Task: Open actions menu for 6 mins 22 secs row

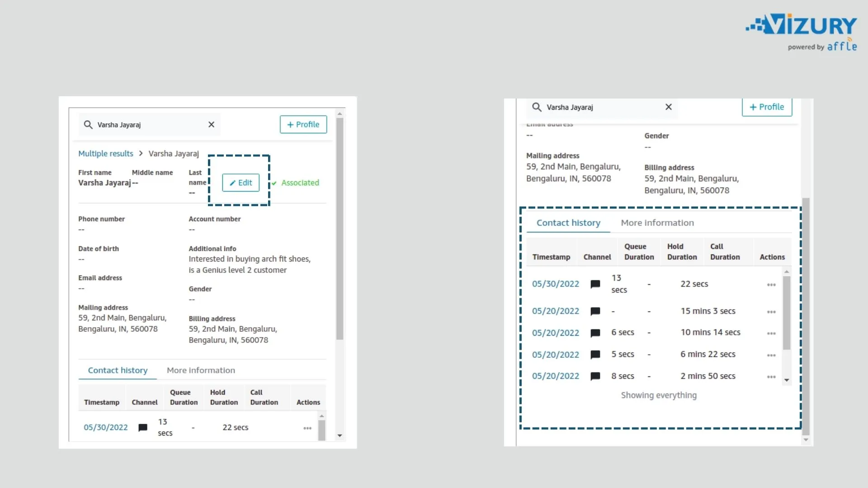Action: coord(771,355)
